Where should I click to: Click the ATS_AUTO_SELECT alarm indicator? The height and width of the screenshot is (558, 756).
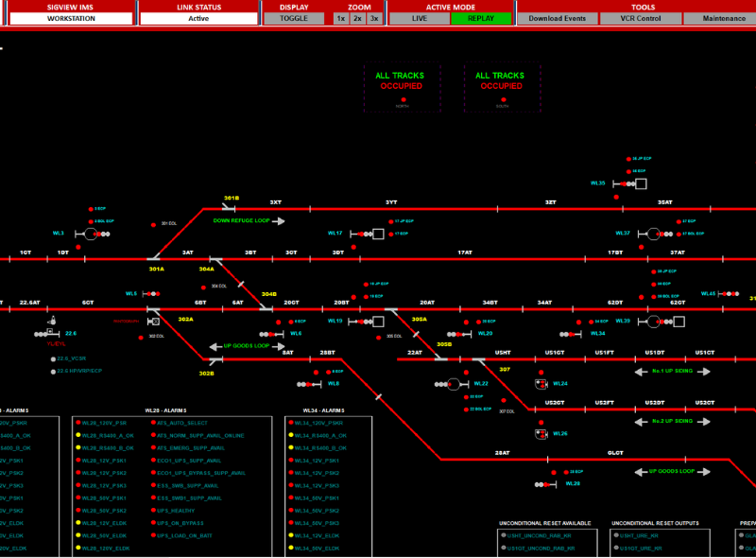click(153, 423)
